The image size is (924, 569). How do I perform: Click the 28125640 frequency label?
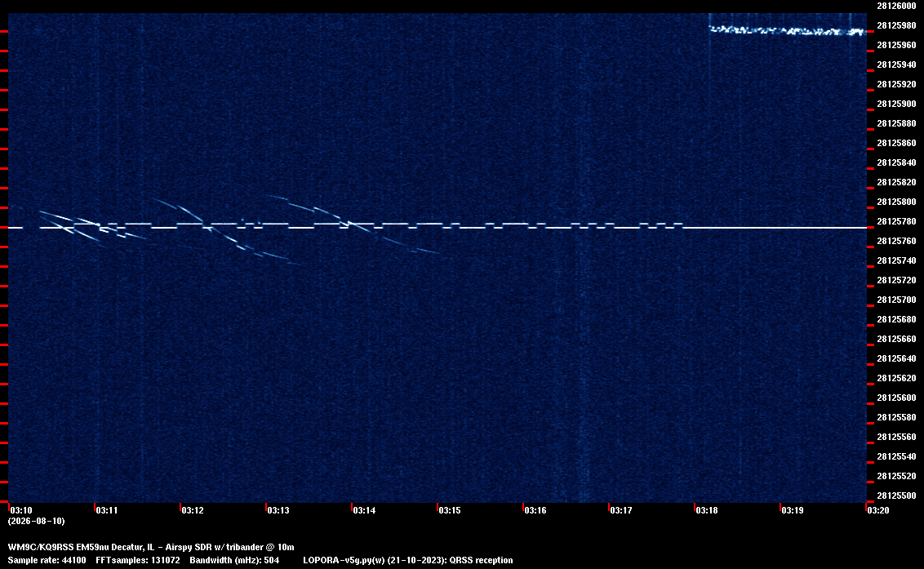pyautogui.click(x=896, y=358)
